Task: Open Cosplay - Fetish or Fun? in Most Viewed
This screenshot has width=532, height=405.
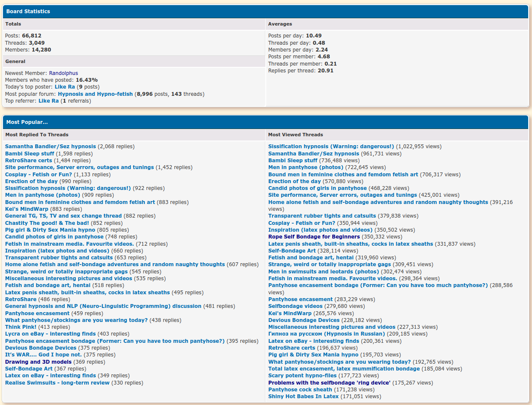Action: tap(302, 223)
